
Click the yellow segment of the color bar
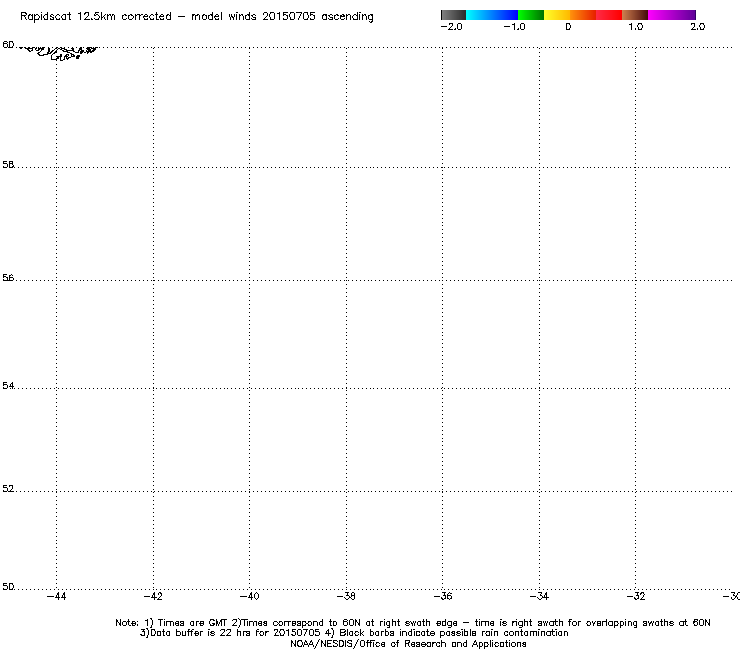click(557, 15)
